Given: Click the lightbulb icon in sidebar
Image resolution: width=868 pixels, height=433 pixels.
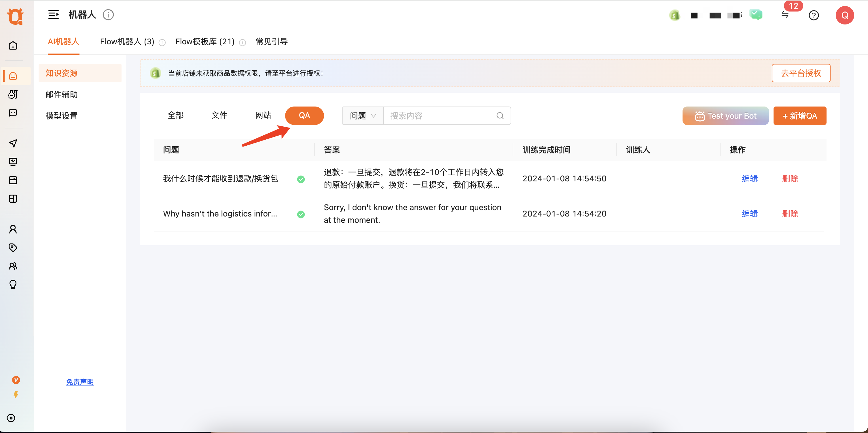Looking at the screenshot, I should 13,285.
